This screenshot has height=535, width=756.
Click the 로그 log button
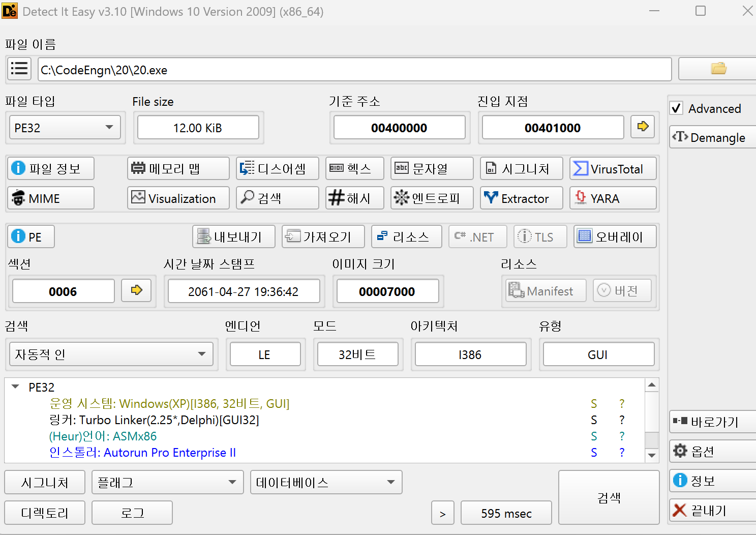(x=132, y=513)
